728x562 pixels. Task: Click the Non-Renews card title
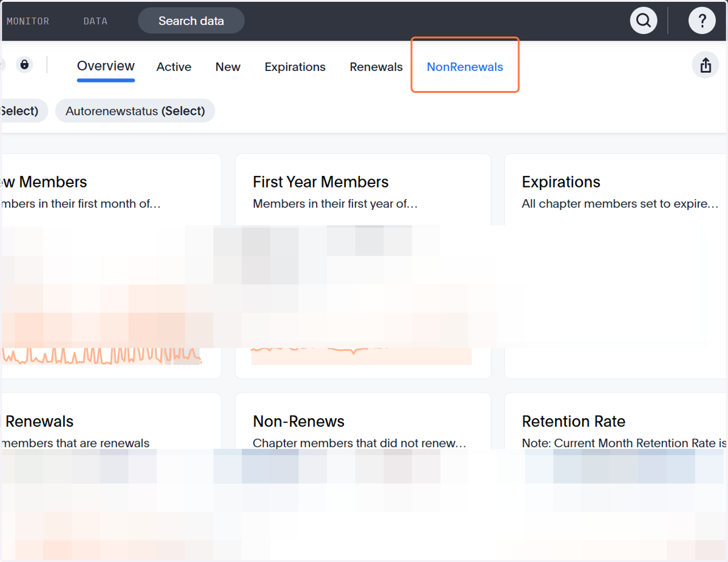298,421
